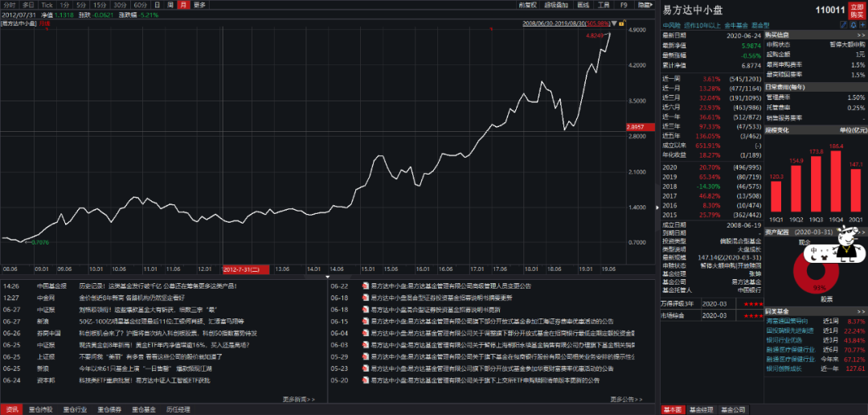Click the 更多公告>> link
This screenshot has height=415, width=868.
627,399
